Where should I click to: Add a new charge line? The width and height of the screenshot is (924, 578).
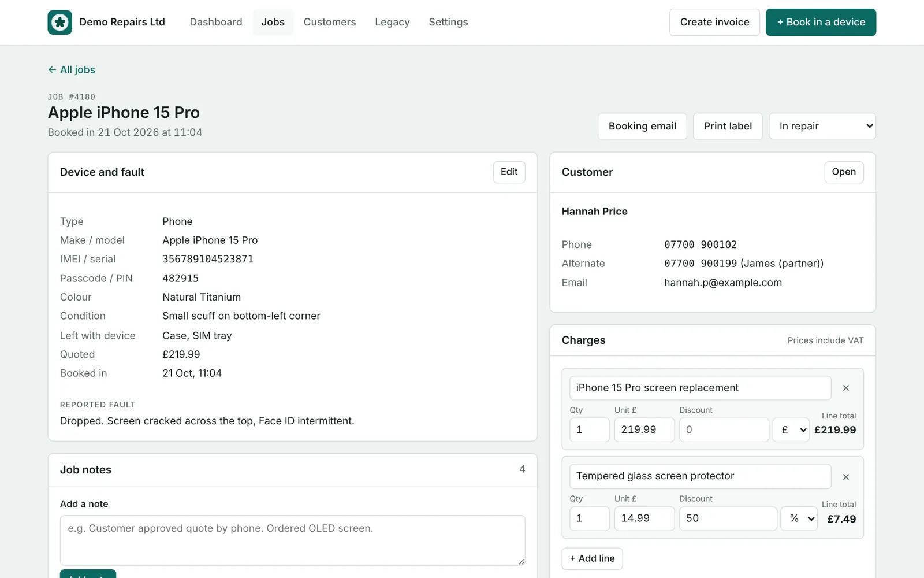tap(592, 558)
